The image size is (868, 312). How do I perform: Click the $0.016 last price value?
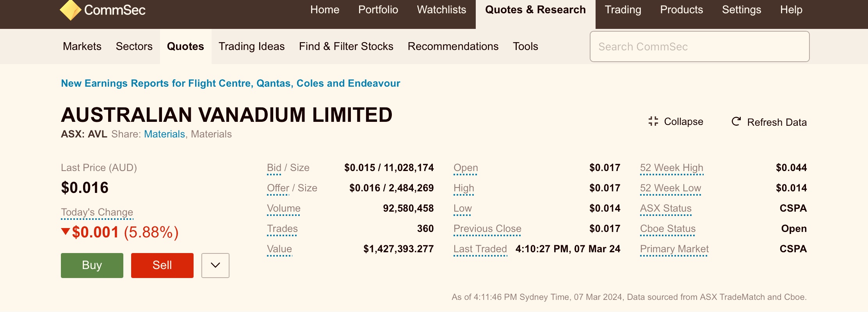85,188
